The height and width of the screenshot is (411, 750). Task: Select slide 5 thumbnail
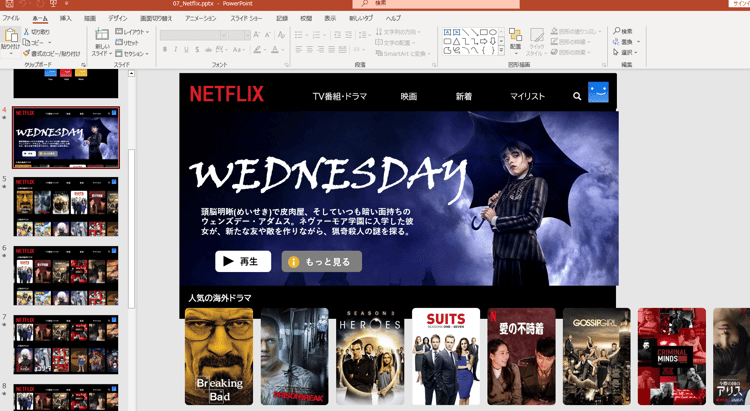pos(66,206)
